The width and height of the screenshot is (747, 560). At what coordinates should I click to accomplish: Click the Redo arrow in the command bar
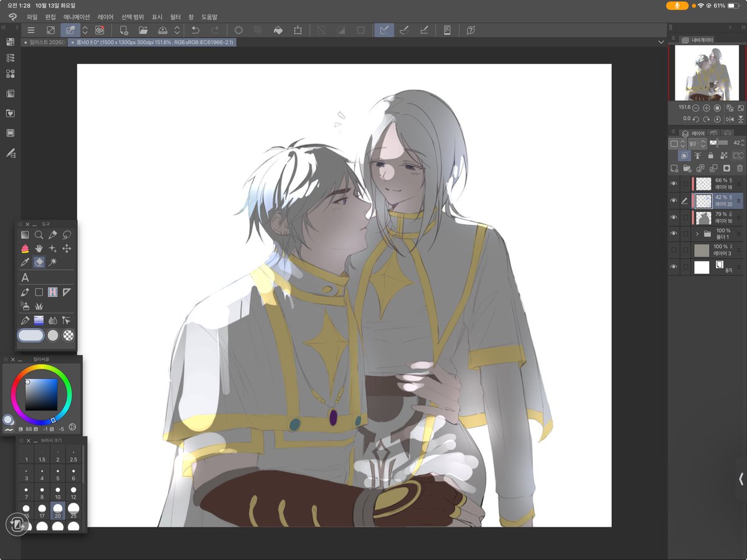tap(215, 30)
